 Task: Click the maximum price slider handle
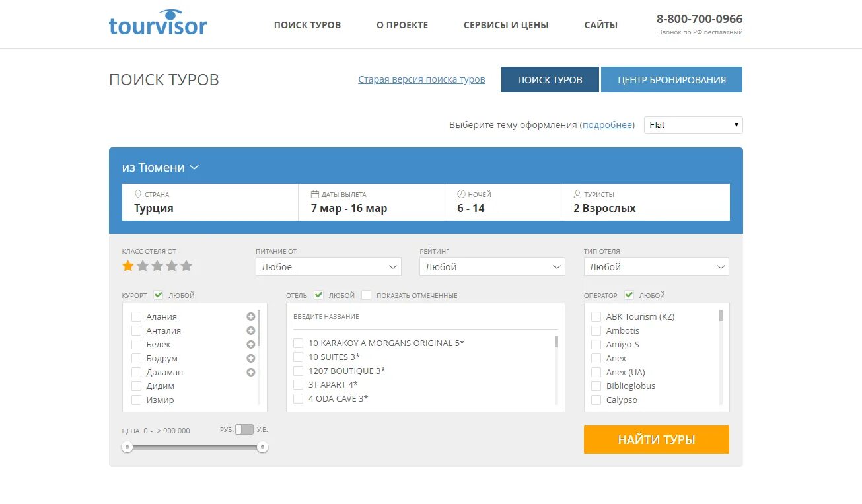click(x=262, y=447)
